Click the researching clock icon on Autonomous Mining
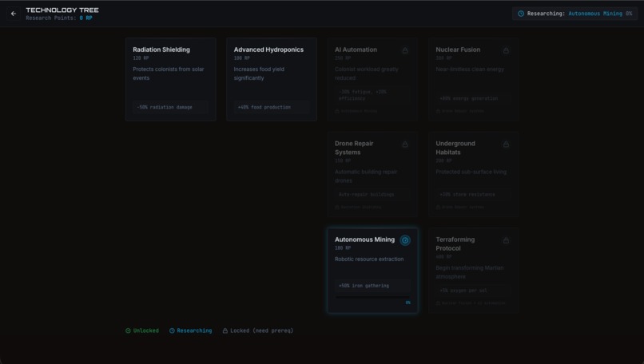Screen dimensions: 644x364 tap(405, 240)
